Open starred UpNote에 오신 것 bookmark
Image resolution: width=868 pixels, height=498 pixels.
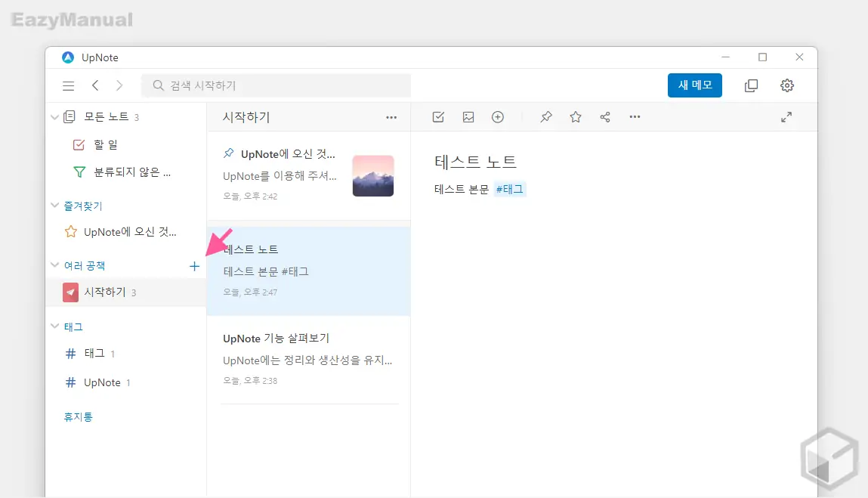point(130,232)
